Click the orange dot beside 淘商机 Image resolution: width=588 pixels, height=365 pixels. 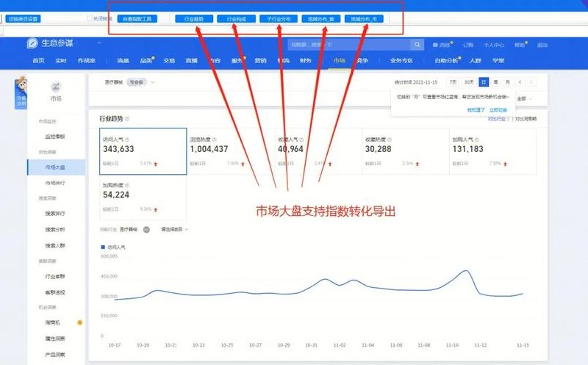pyautogui.click(x=80, y=322)
